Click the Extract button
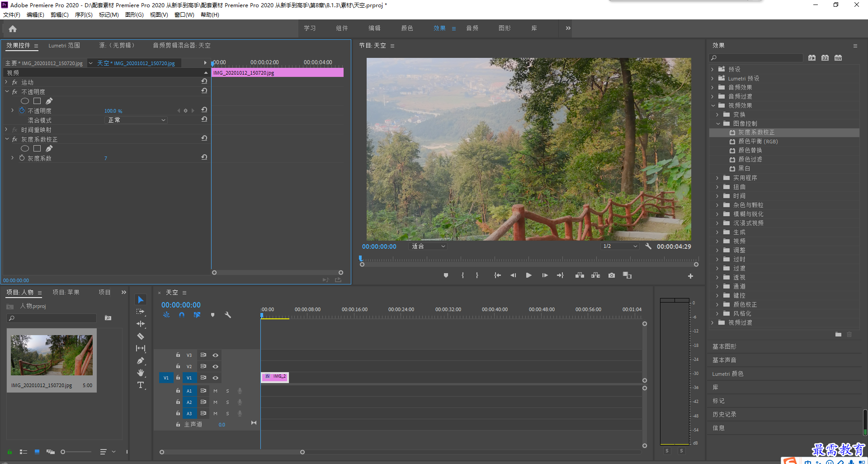 pos(595,275)
